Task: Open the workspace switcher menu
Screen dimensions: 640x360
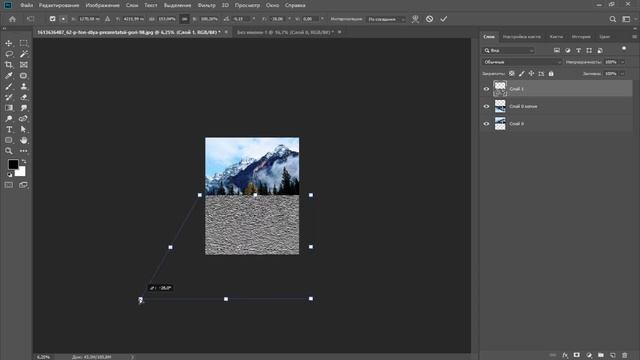Action: click(x=626, y=19)
